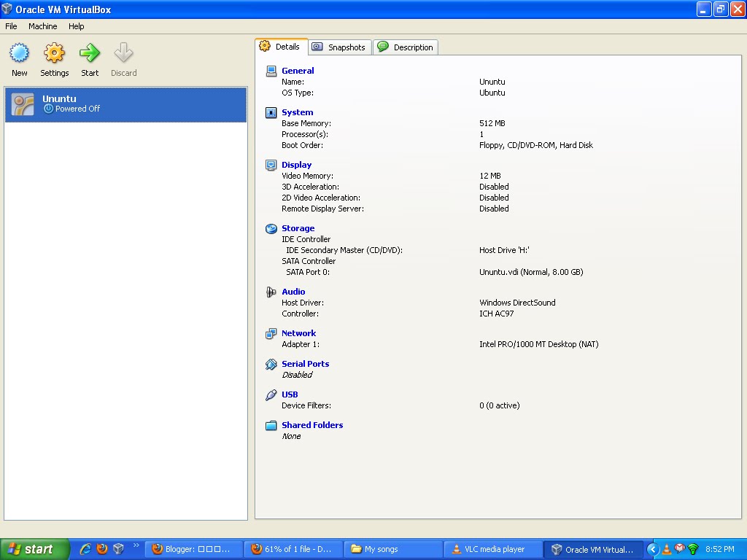Open the Shared Folders heading link
Viewport: 747px width, 560px height.
pos(312,425)
